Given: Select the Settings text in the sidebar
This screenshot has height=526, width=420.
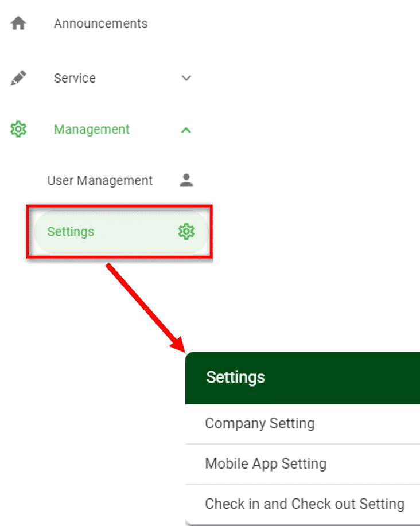Looking at the screenshot, I should (71, 232).
